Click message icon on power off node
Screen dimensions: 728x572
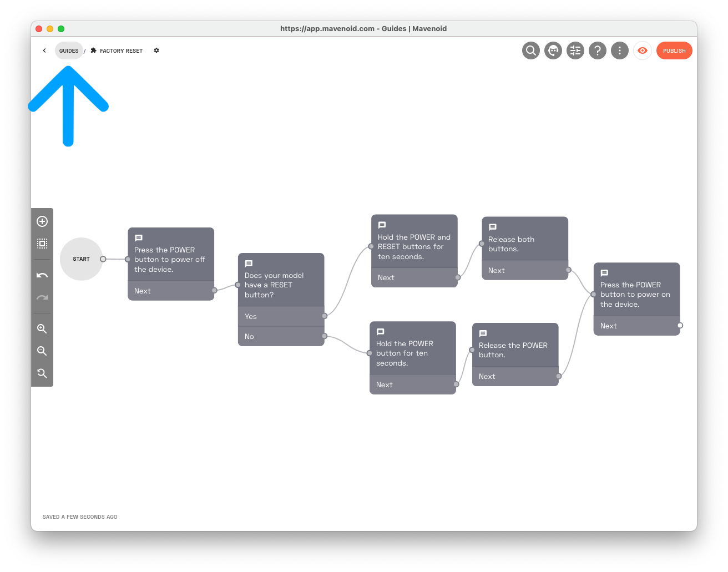pyautogui.click(x=139, y=238)
